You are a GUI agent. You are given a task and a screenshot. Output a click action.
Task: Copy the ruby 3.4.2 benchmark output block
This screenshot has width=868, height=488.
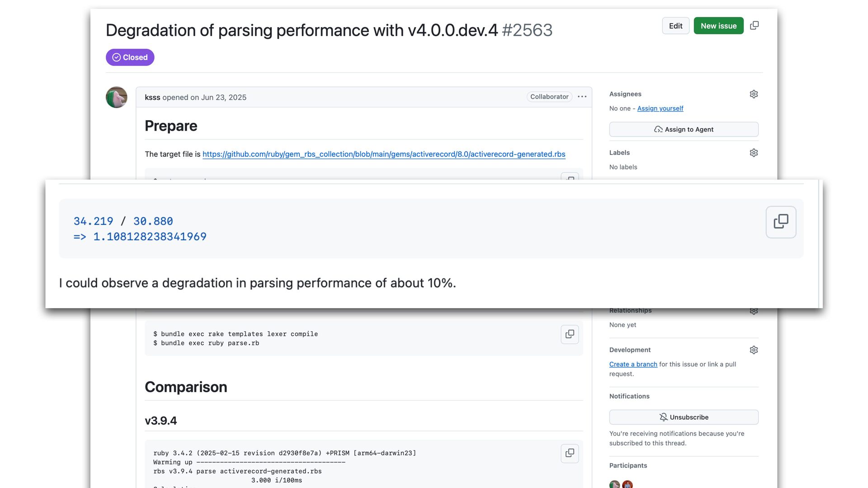pyautogui.click(x=570, y=453)
